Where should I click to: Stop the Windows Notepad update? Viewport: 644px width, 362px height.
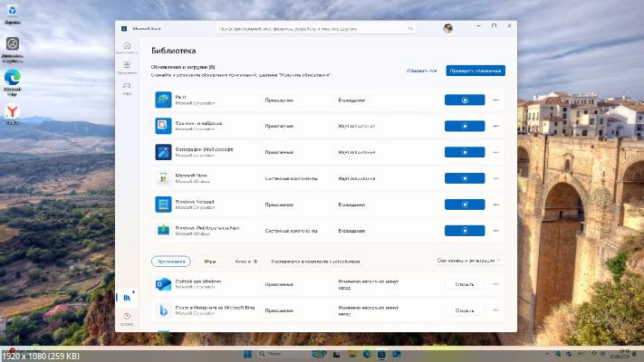465,205
